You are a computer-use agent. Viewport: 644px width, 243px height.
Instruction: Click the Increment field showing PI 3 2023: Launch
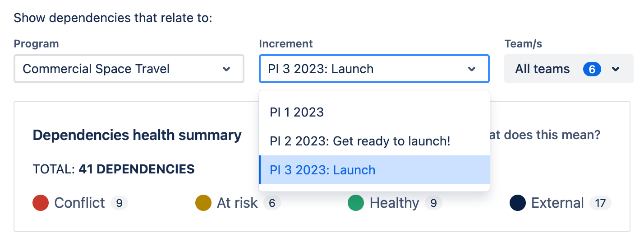(374, 69)
